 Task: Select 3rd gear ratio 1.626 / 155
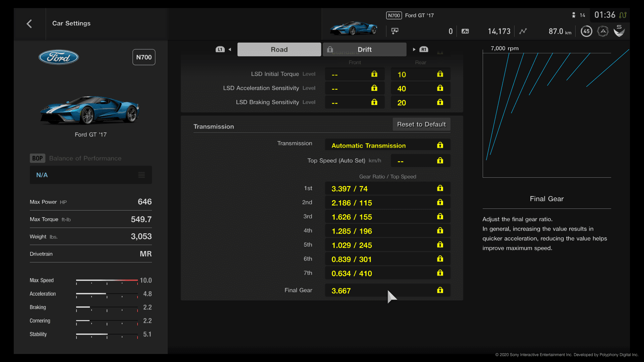pos(387,217)
